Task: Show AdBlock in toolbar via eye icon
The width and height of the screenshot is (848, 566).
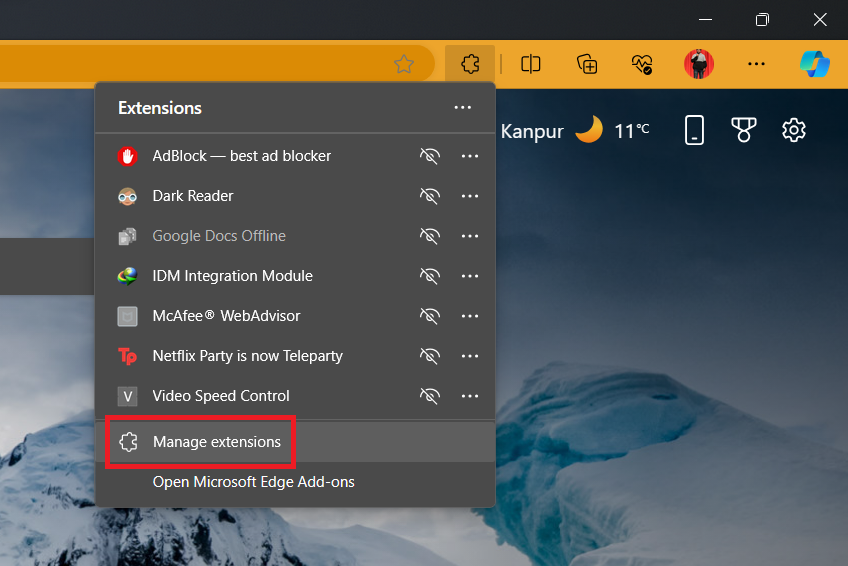Action: (429, 156)
